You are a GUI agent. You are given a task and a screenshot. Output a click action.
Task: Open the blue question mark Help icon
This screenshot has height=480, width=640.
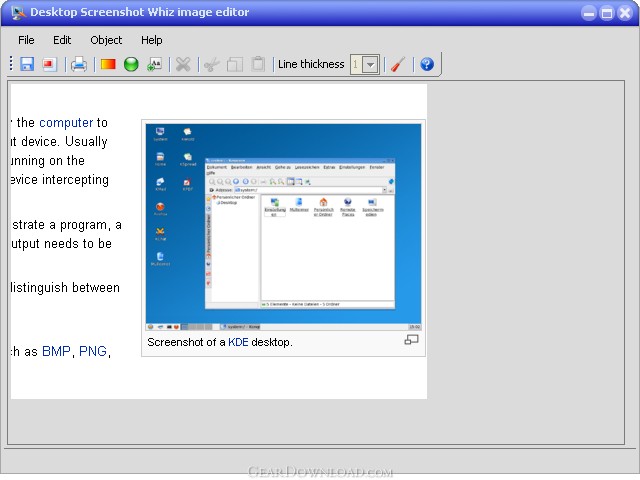427,64
